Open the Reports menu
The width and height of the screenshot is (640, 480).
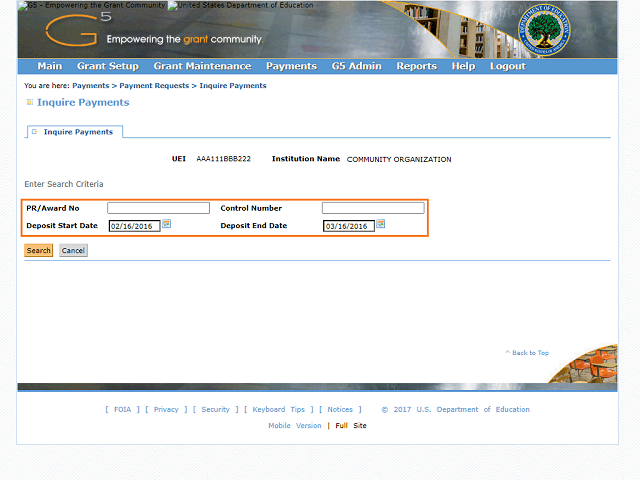417,66
